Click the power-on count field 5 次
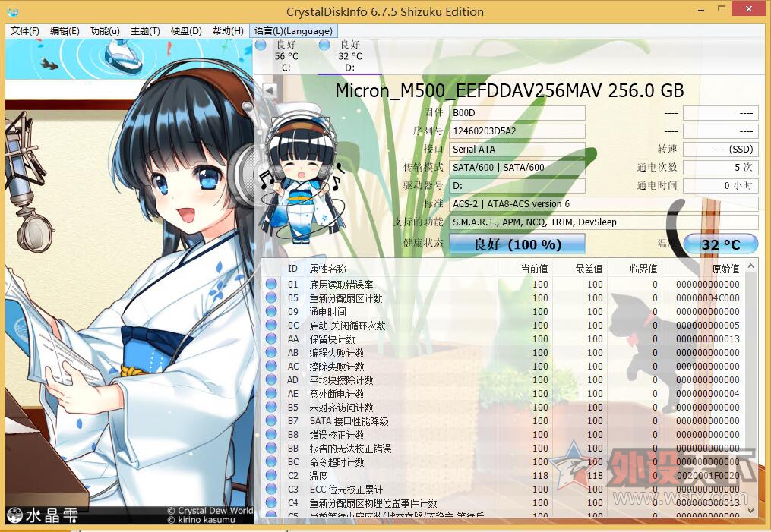 point(720,168)
